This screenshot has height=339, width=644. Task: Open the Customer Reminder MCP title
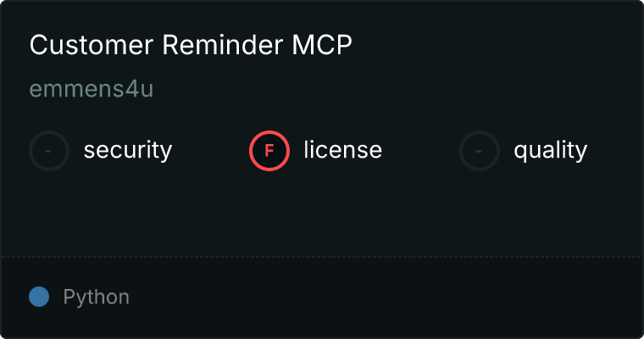191,44
